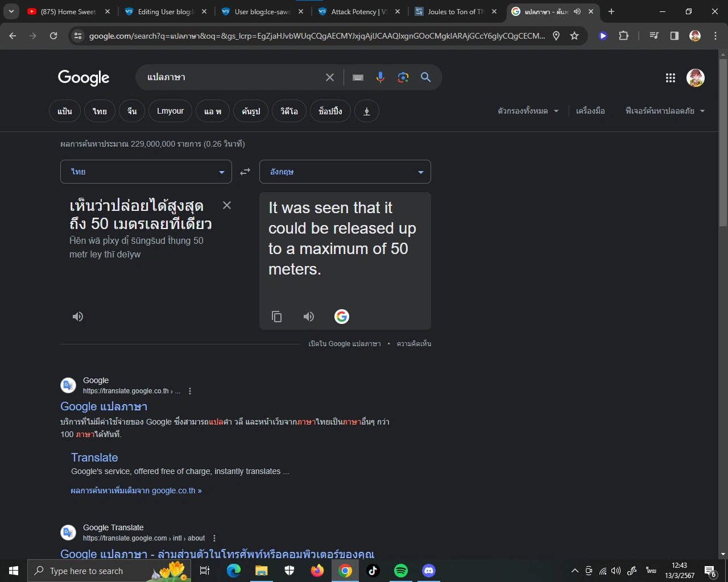Screen dimensions: 728x582
Task: Open Chrome's three-dot menu
Action: tap(715, 36)
